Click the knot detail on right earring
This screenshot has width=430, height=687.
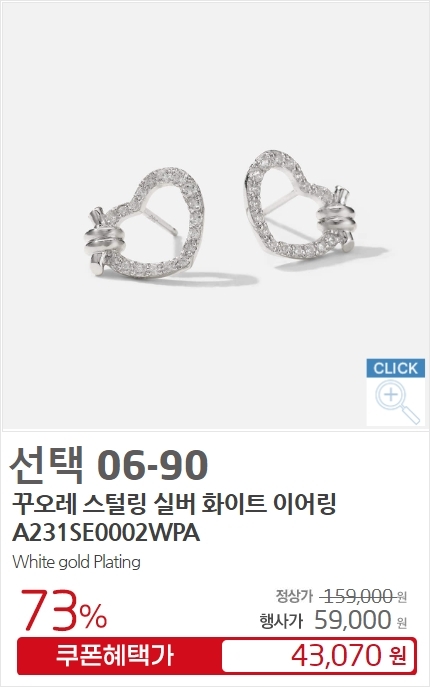click(x=337, y=219)
